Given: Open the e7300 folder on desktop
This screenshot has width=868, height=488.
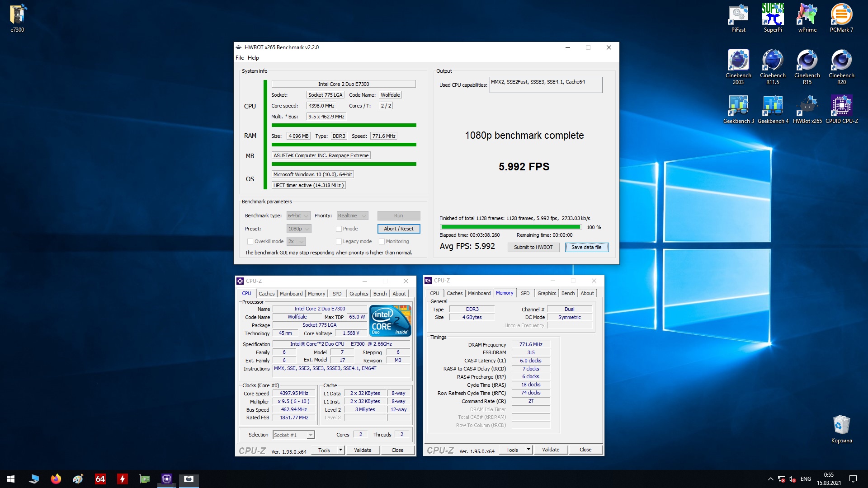Looking at the screenshot, I should [x=17, y=18].
